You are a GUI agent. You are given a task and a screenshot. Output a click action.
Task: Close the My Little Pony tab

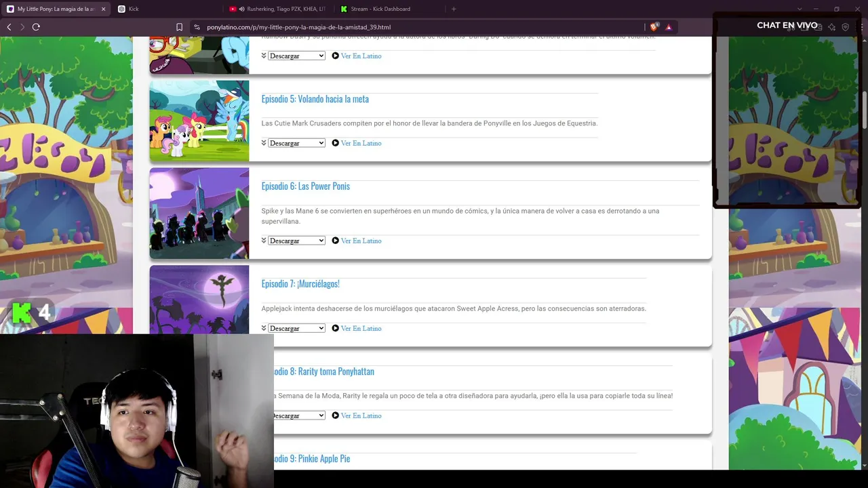[103, 9]
